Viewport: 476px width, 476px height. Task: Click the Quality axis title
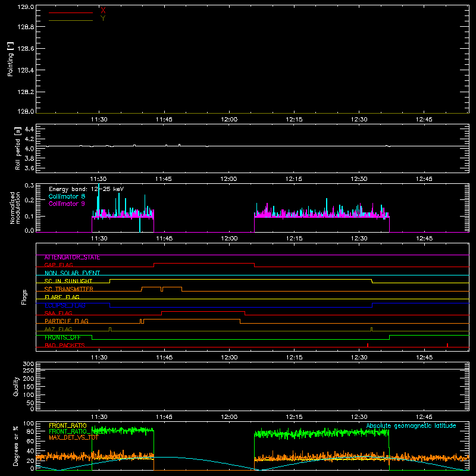point(16,386)
